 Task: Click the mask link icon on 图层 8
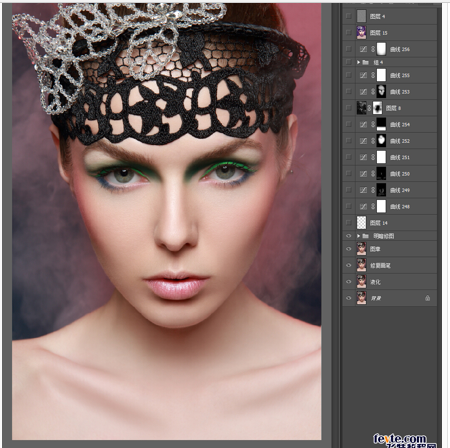[x=369, y=108]
